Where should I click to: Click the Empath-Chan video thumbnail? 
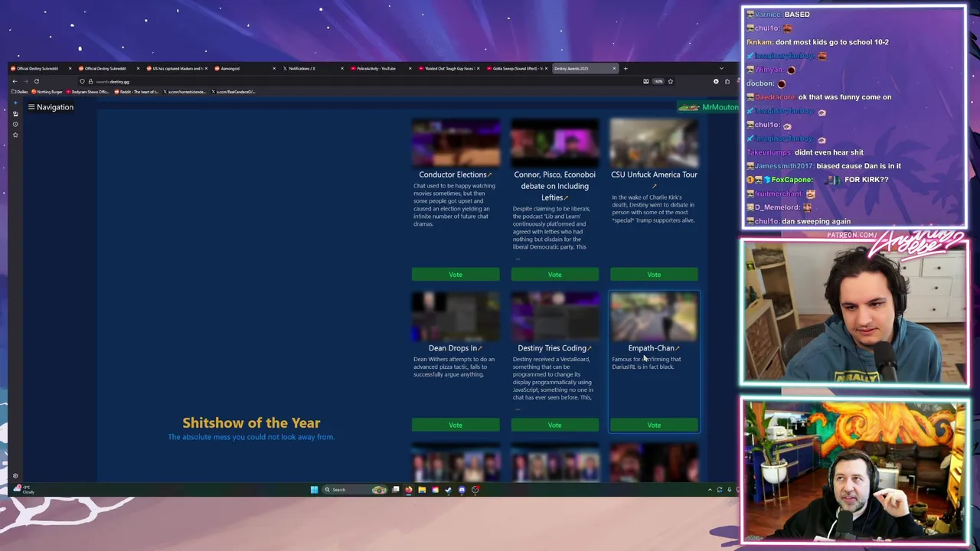point(654,317)
